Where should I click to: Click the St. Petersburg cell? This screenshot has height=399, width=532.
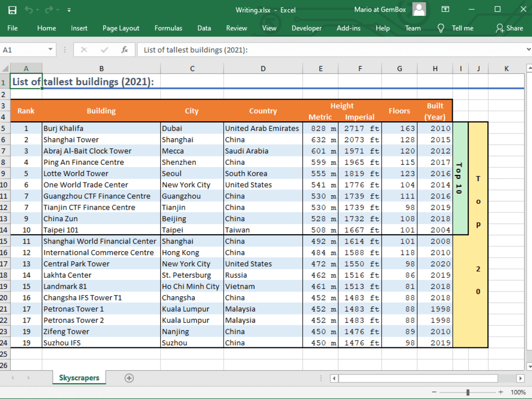tap(192, 275)
